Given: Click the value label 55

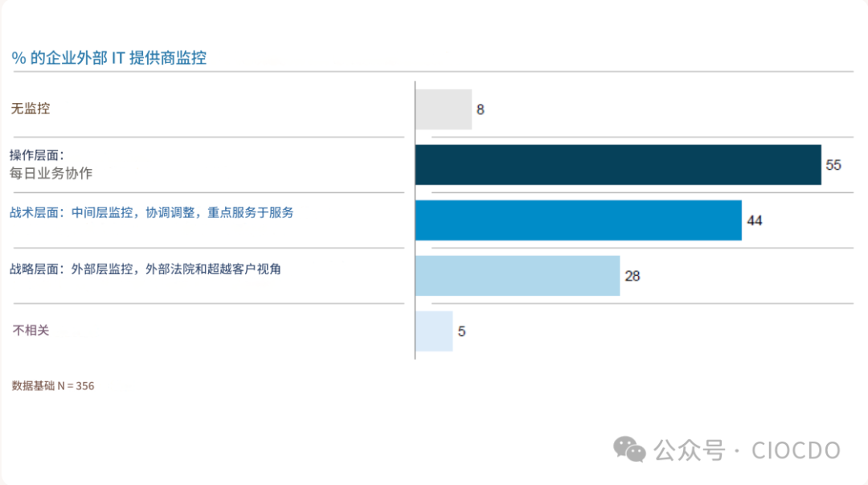Looking at the screenshot, I should coord(833,166).
